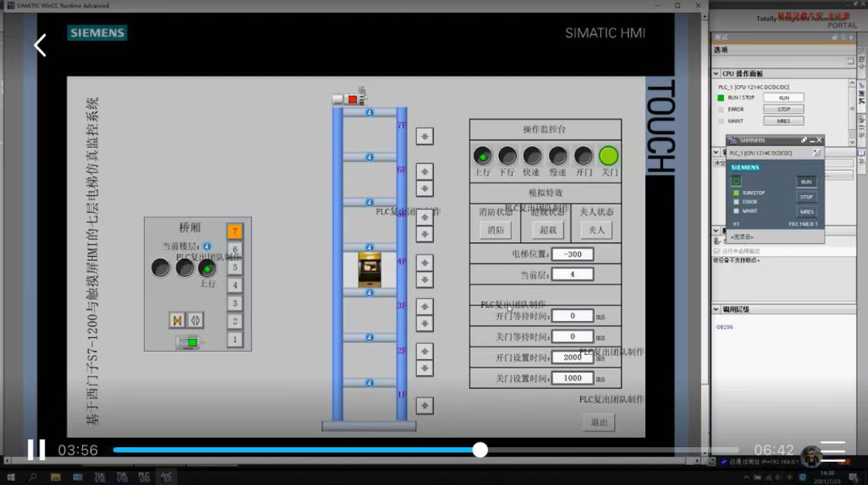Open the video player hamburger menu
The width and height of the screenshot is (868, 485).
point(833,450)
